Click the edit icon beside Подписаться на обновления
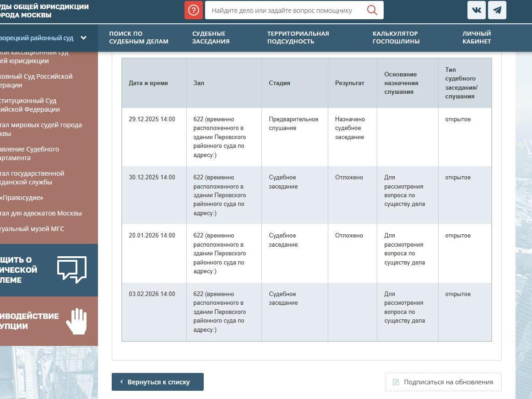532x399 pixels. (x=396, y=382)
